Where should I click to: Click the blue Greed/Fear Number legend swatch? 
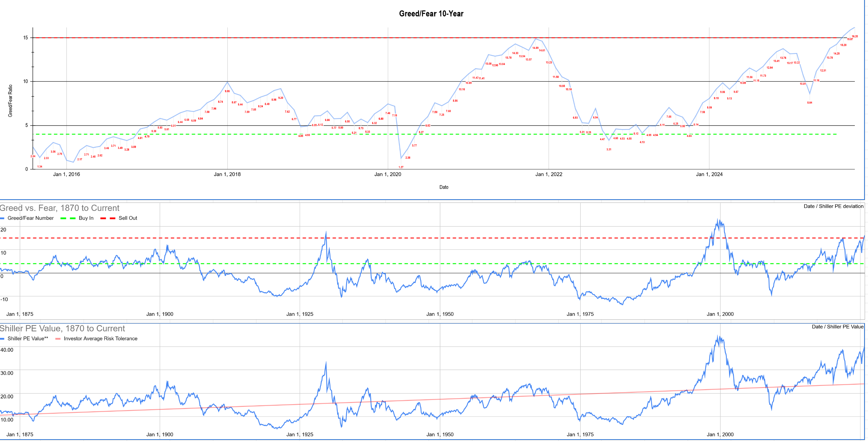coord(2,218)
